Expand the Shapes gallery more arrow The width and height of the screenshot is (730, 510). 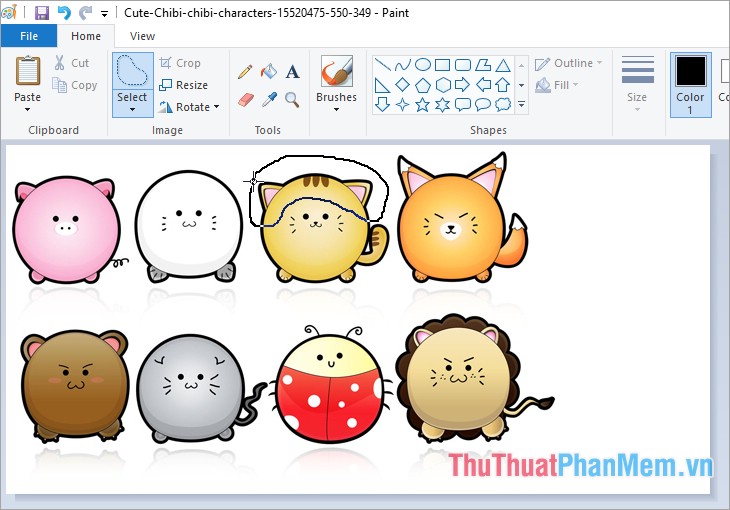[521, 104]
